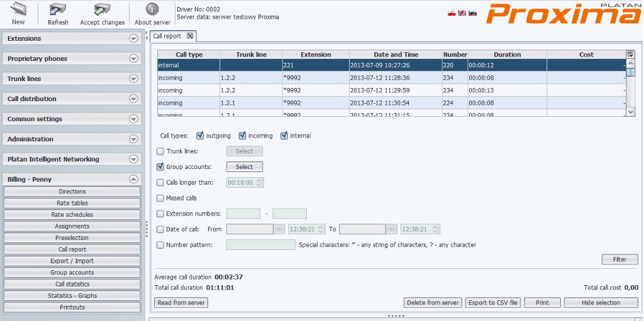This screenshot has width=644, height=321.
Task: Toggle outgoing call type checkbox
Action: pyautogui.click(x=200, y=136)
